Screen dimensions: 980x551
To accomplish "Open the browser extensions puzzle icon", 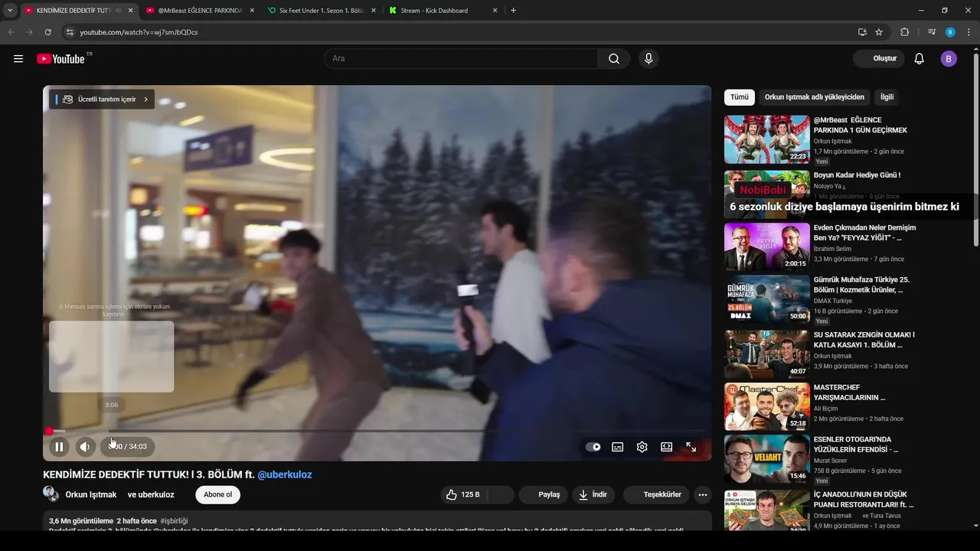I will pyautogui.click(x=905, y=32).
